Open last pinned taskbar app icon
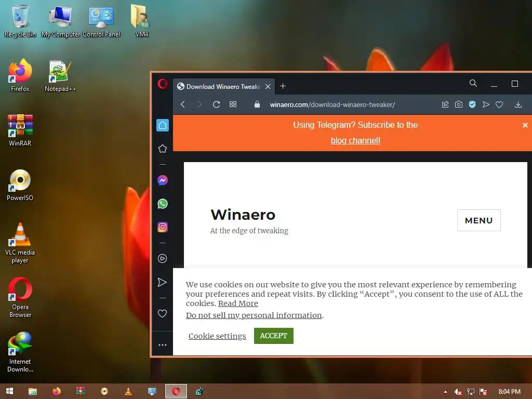Screen dimensions: 532x399 pyautogui.click(x=199, y=391)
